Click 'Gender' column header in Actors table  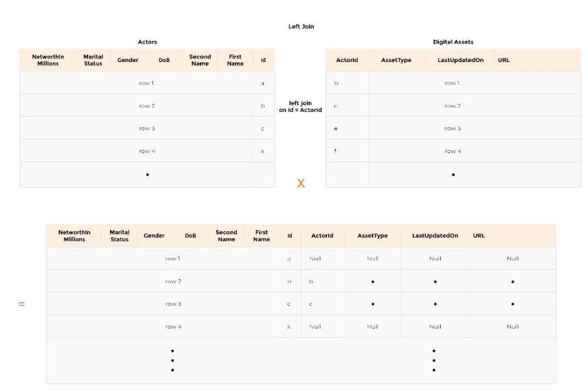[x=128, y=60]
